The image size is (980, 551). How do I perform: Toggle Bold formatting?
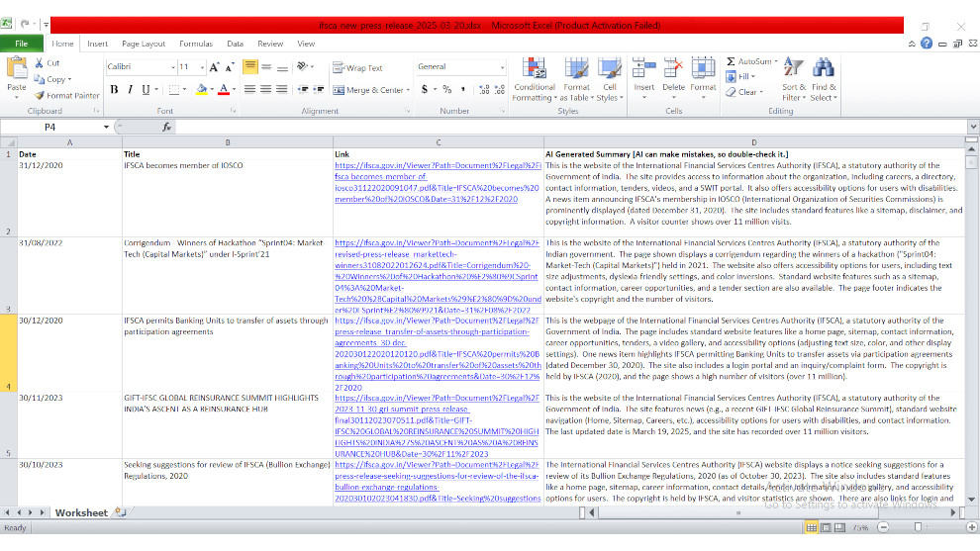pyautogui.click(x=114, y=89)
